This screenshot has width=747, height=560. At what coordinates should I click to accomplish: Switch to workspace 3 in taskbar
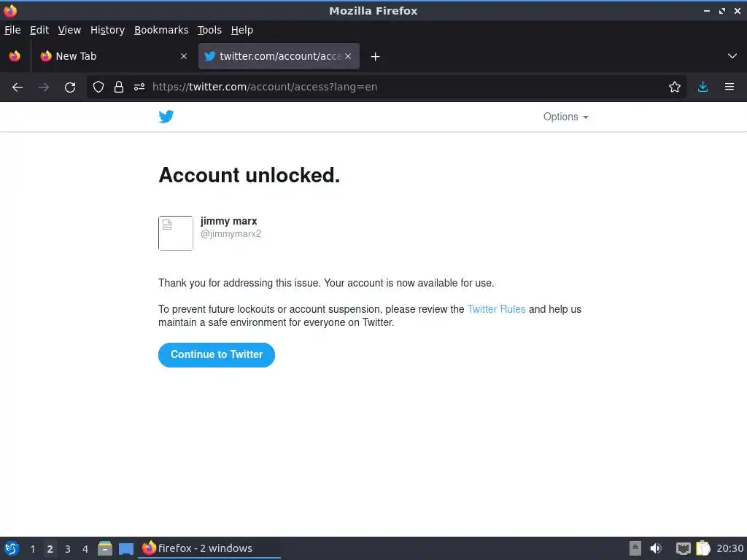[x=68, y=549]
